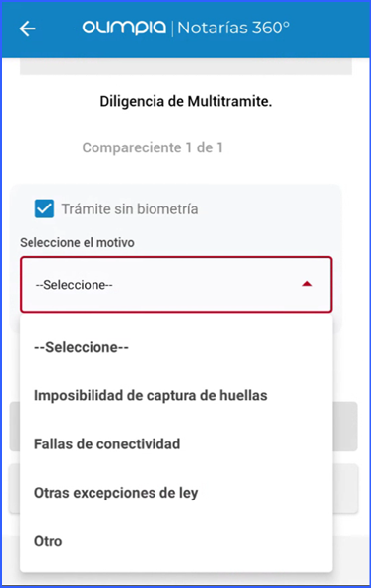Uncheck the Trámite sin biometría checkbox
Viewport: 371px width, 588px height.
pos(44,208)
